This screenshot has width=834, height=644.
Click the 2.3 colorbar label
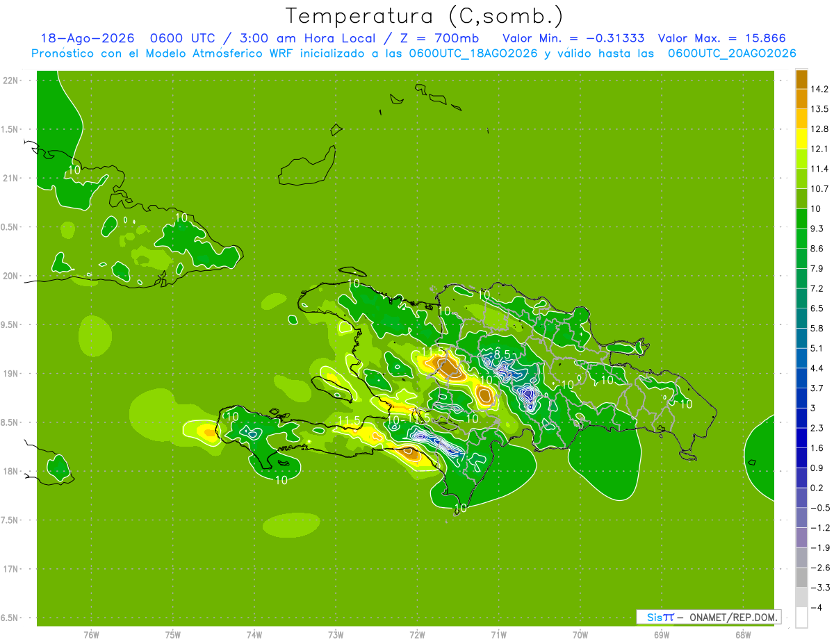pos(818,429)
